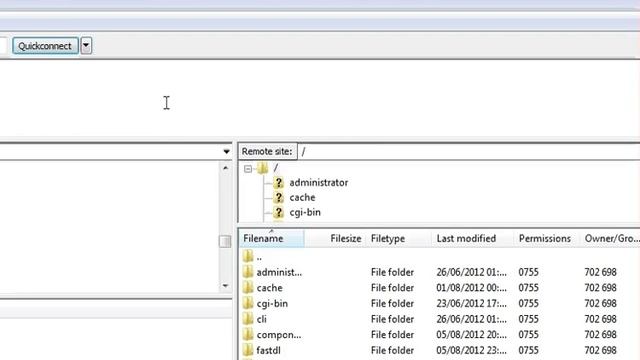Click the 'cgi-bin' filename in the file list
Image resolution: width=640 pixels, height=360 pixels.
(272, 304)
